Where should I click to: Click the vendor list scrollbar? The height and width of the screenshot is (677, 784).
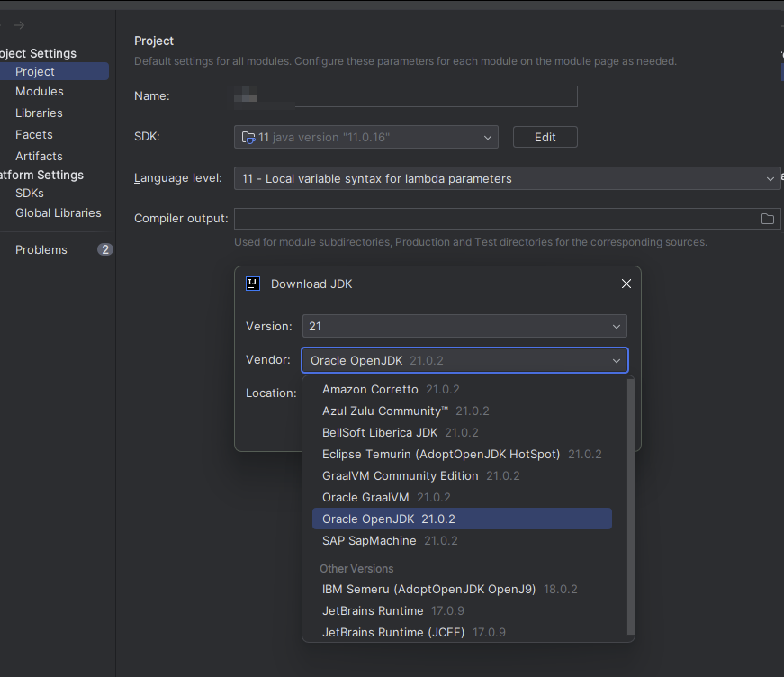pos(631,507)
